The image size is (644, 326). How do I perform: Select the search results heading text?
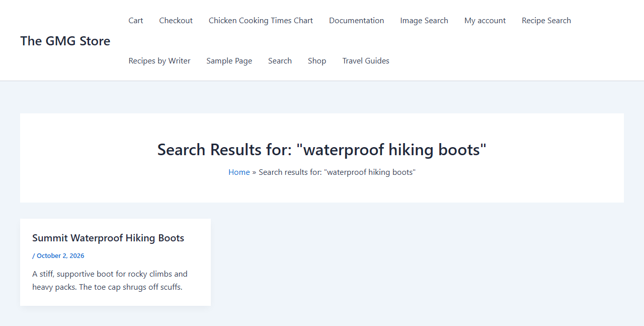322,150
